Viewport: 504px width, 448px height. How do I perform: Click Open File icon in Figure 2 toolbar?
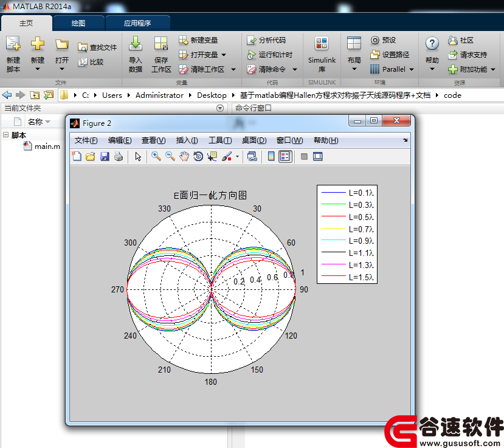[91, 156]
